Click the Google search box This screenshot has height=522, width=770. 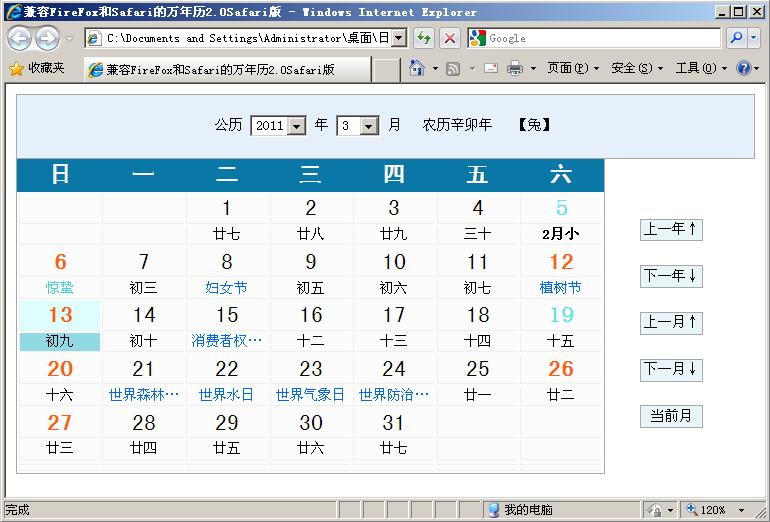594,38
